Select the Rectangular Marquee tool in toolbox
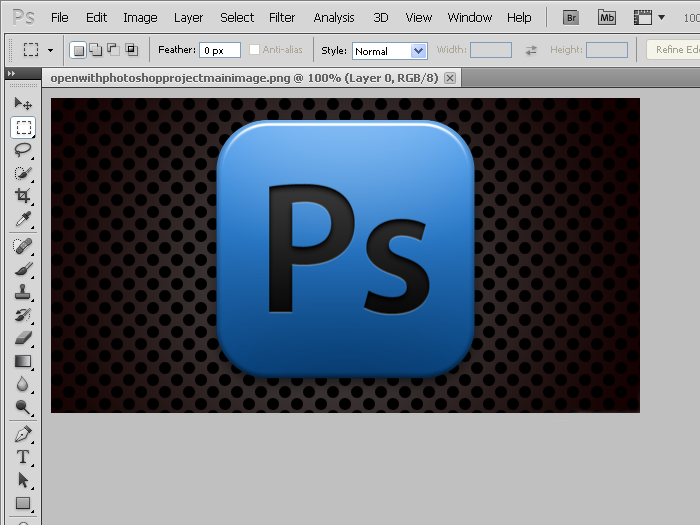This screenshot has height=525, width=700. [x=23, y=127]
